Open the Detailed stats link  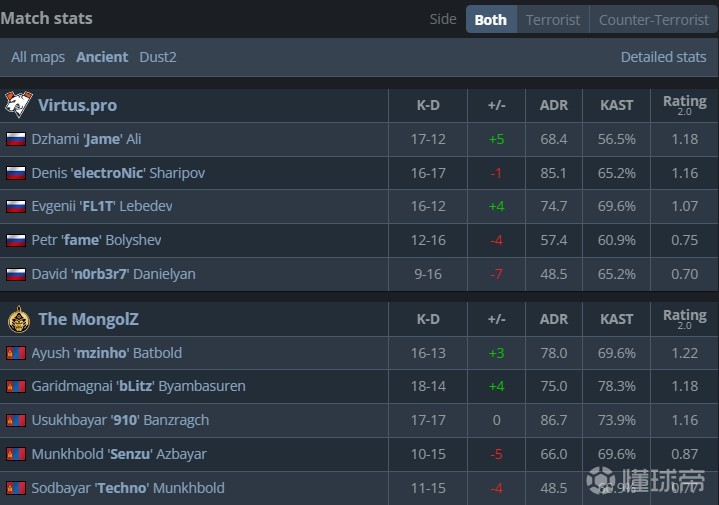tap(663, 57)
